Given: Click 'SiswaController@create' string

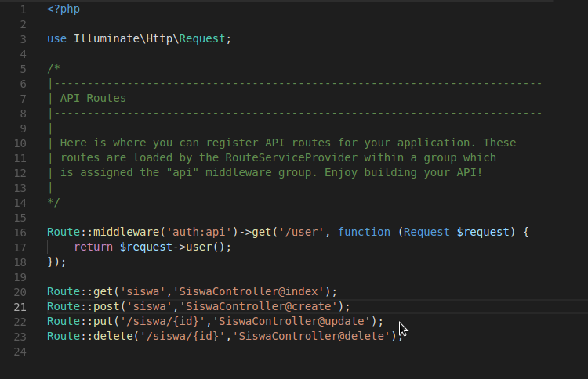Looking at the screenshot, I should click(258, 306).
